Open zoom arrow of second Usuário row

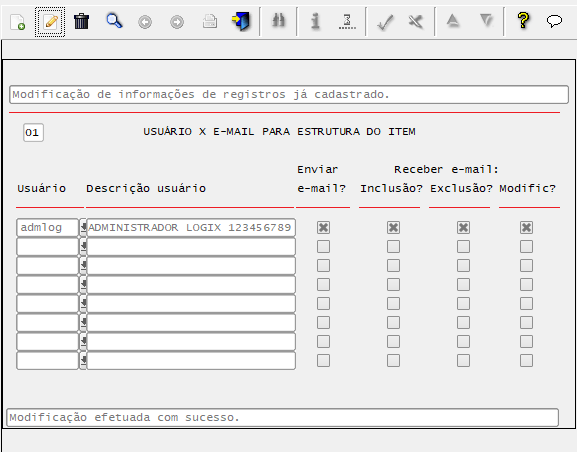(83, 247)
